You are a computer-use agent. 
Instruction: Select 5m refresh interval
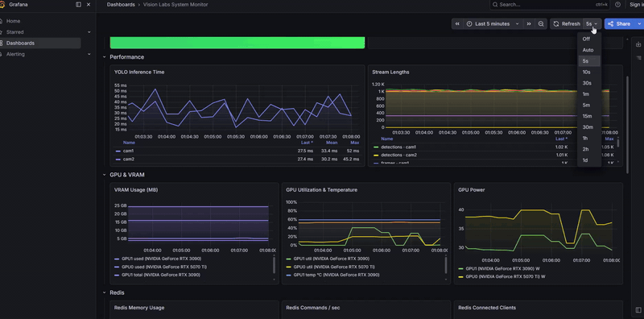(589, 106)
